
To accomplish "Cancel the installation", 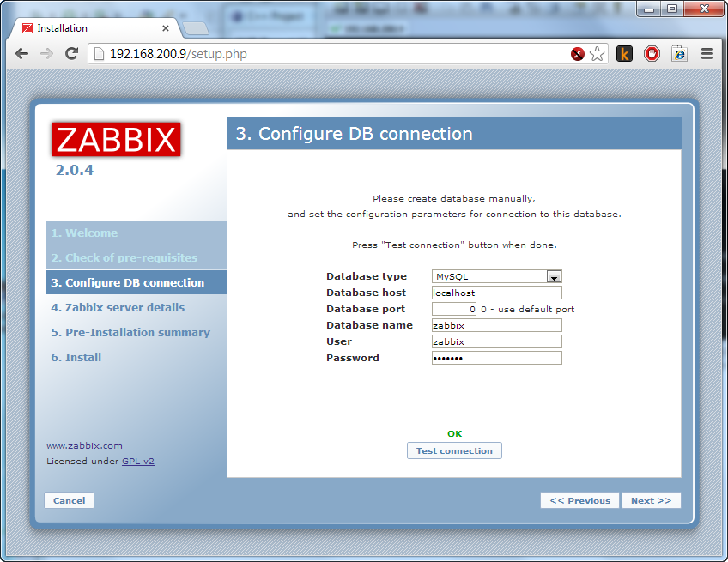I will (x=70, y=500).
